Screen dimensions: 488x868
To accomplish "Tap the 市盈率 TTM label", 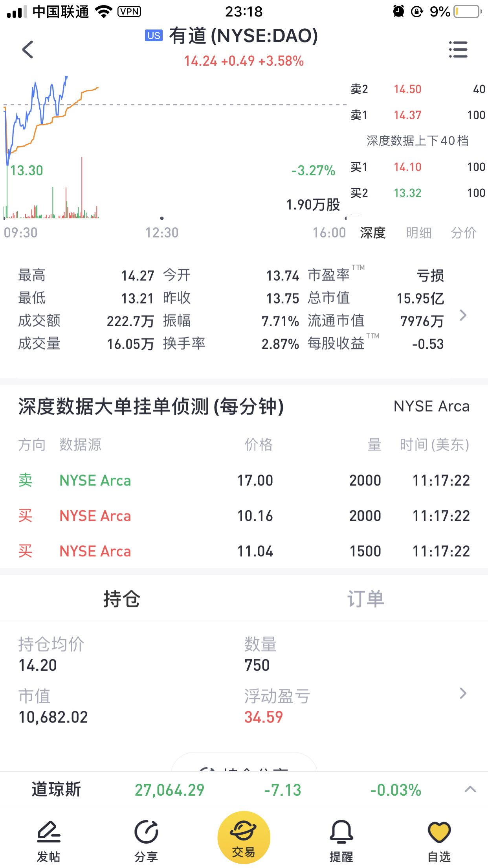I will 336,274.
